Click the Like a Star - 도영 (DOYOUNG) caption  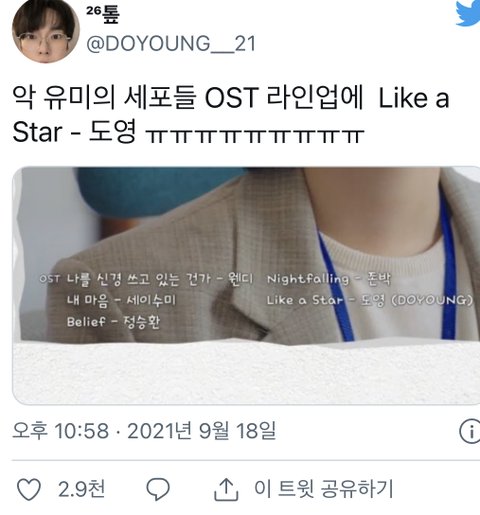(x=369, y=300)
